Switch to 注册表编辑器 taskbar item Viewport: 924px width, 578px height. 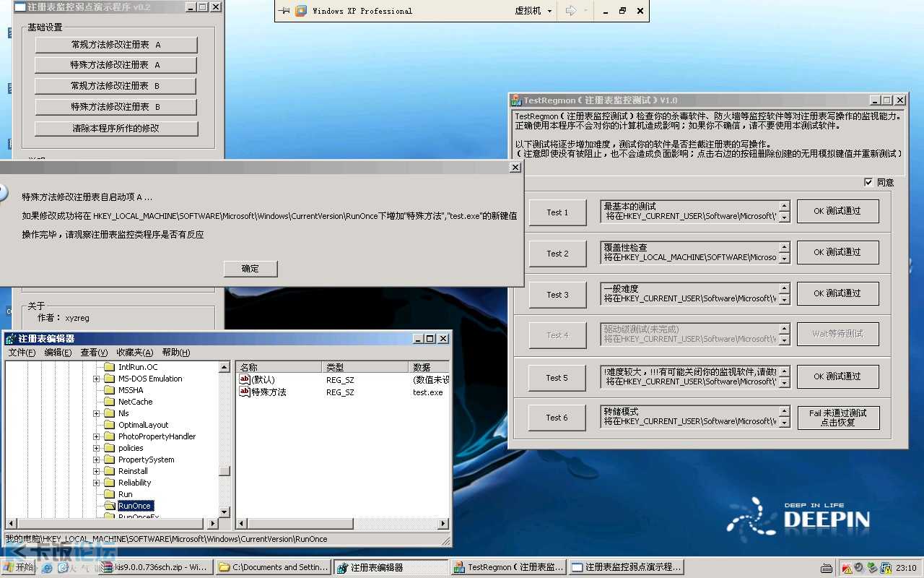tap(391, 568)
